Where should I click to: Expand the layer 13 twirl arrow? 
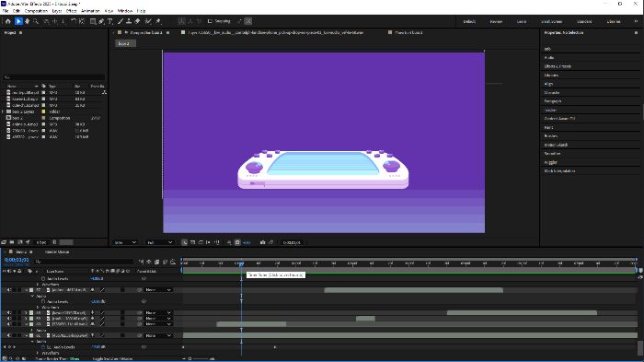pos(26,312)
